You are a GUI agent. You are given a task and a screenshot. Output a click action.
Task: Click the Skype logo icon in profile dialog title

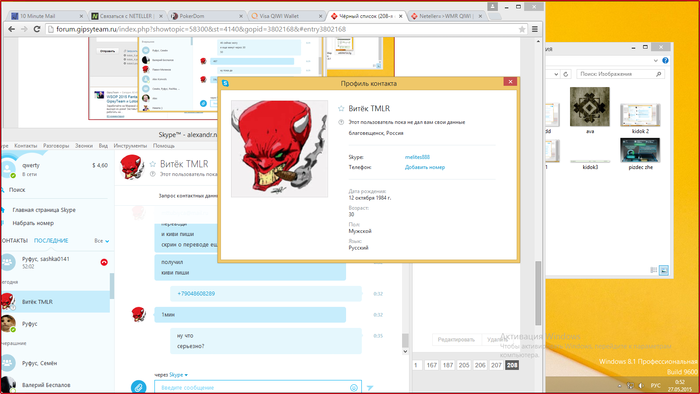tap(225, 83)
